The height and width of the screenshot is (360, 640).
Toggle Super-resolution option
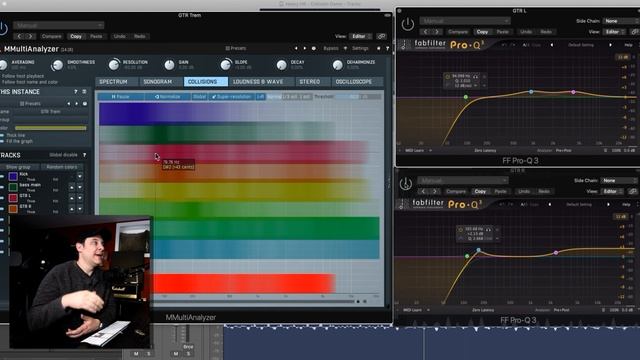click(x=231, y=97)
